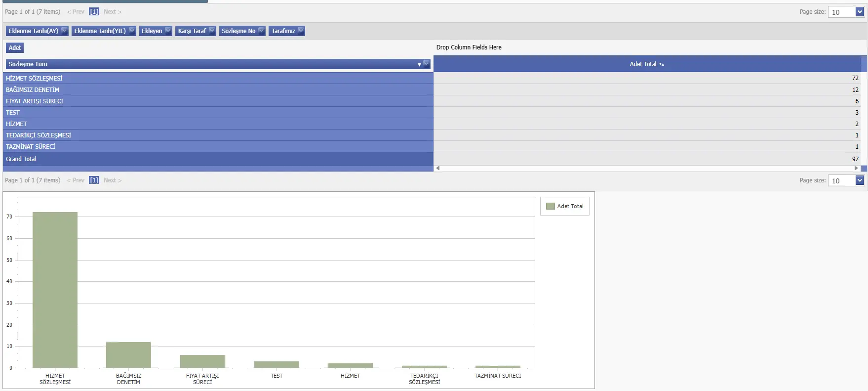Open filter icon on Sözleşme No field
Screen dimensions: 868x391
tap(261, 31)
